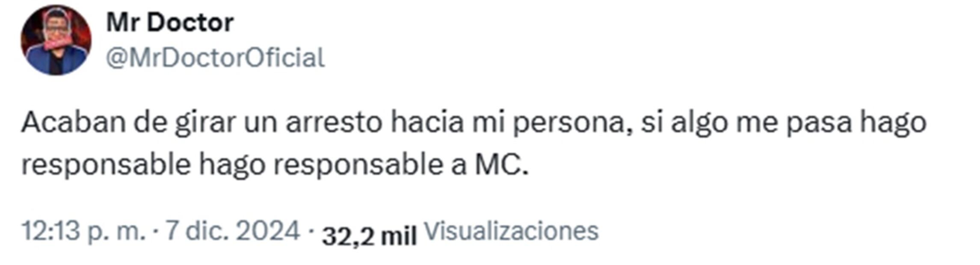Click the @MrDoctorOficial handle
This screenshot has width=980, height=265.
pyautogui.click(x=215, y=58)
